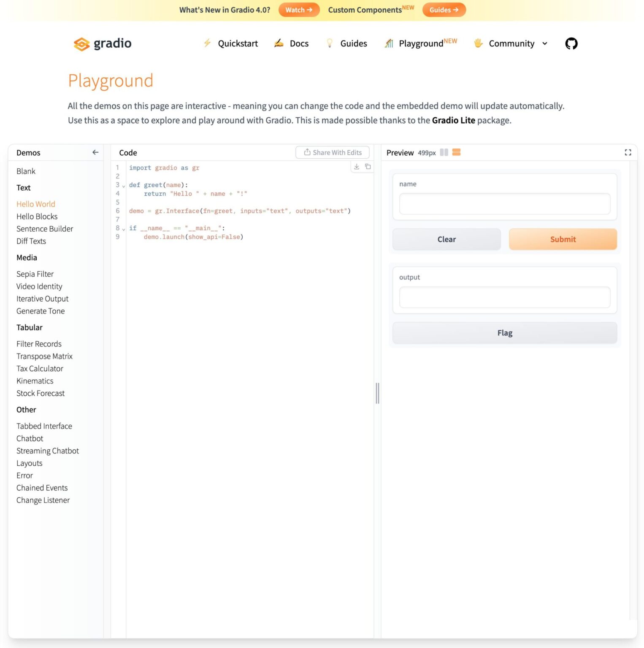Image resolution: width=644 pixels, height=648 pixels.
Task: Focus the name text input
Action: [504, 204]
